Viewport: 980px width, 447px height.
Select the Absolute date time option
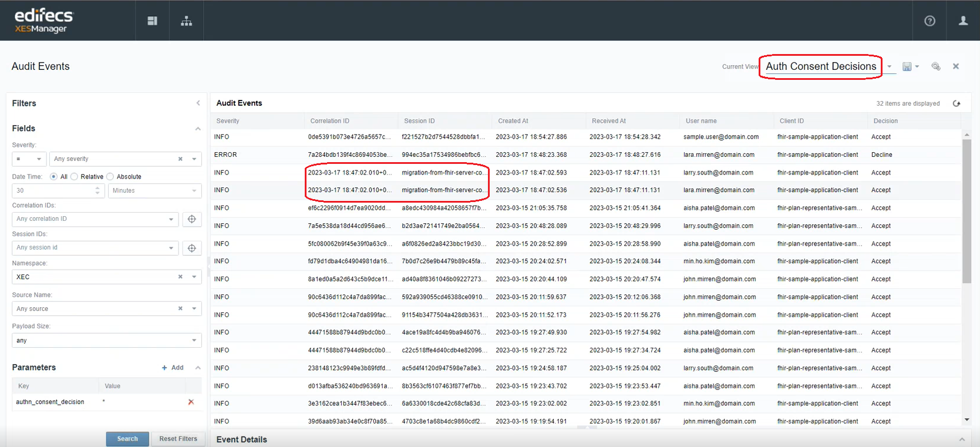pyautogui.click(x=110, y=177)
